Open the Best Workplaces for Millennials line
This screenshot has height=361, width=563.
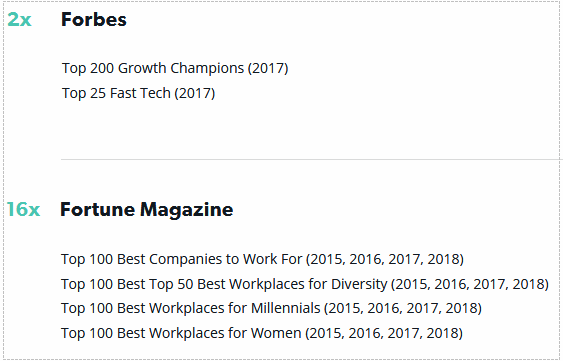coord(271,308)
